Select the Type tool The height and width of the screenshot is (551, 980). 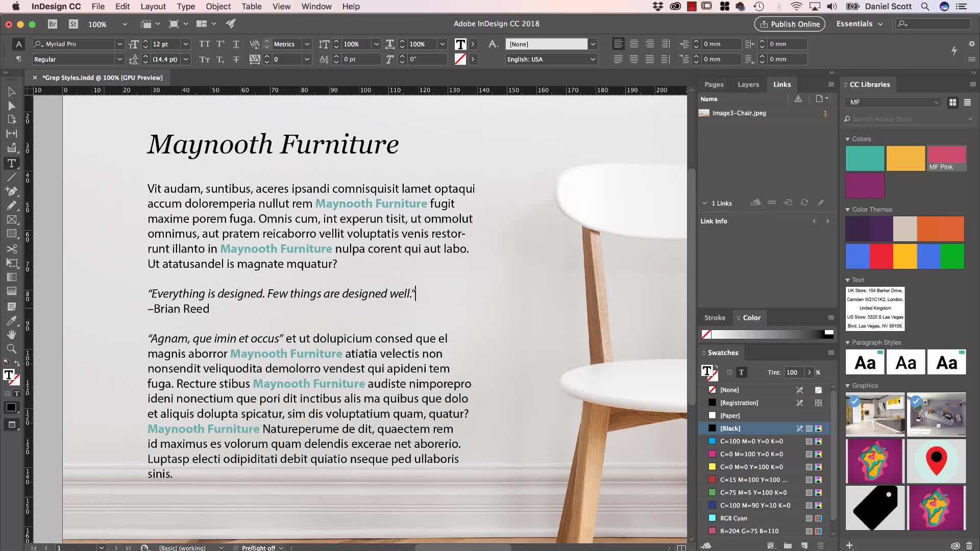11,163
